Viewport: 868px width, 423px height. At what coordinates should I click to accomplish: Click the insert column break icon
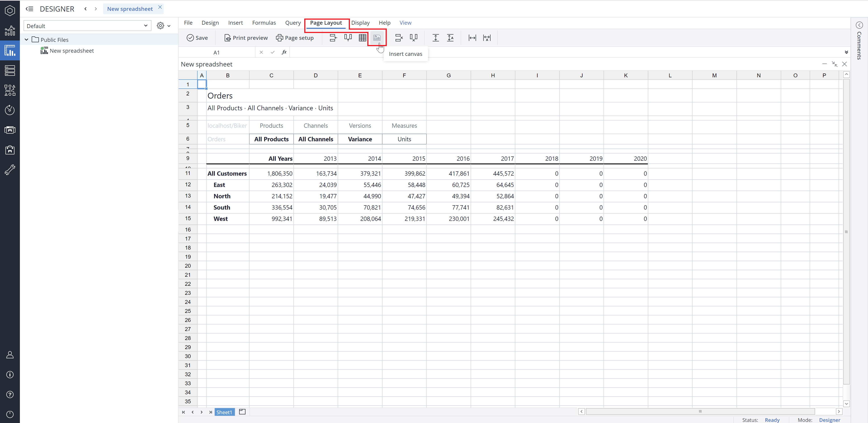pyautogui.click(x=348, y=38)
